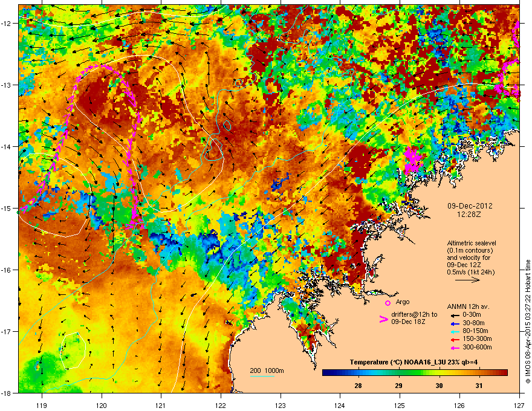
Task: Click colorbar tick label '28'
Action: point(358,386)
